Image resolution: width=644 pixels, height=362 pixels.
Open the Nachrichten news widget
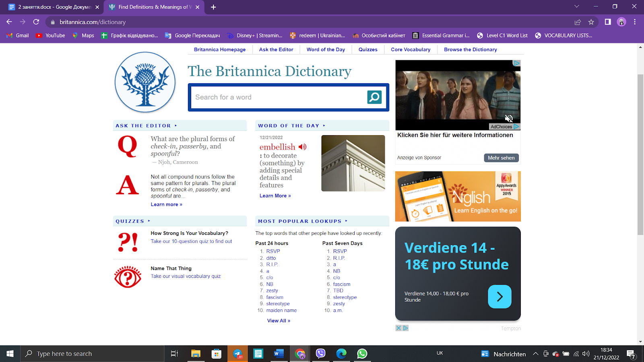(504, 354)
